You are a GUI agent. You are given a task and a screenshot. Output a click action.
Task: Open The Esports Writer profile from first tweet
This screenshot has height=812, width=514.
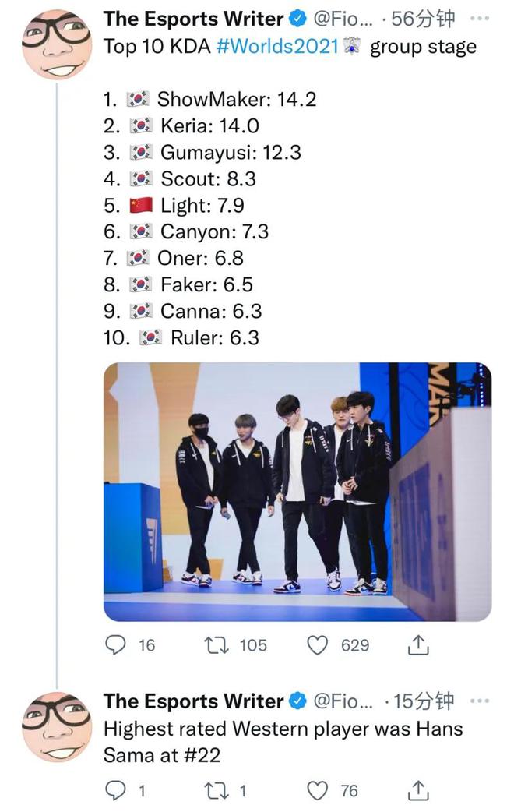pyautogui.click(x=192, y=19)
